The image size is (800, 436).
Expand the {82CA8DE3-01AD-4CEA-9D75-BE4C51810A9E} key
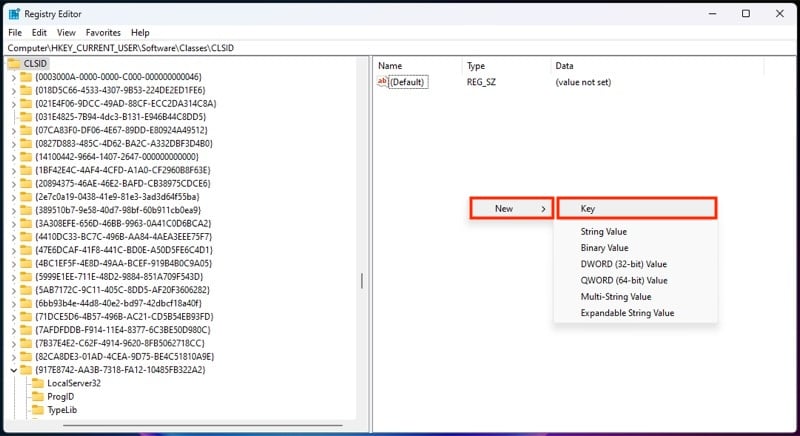click(x=14, y=356)
